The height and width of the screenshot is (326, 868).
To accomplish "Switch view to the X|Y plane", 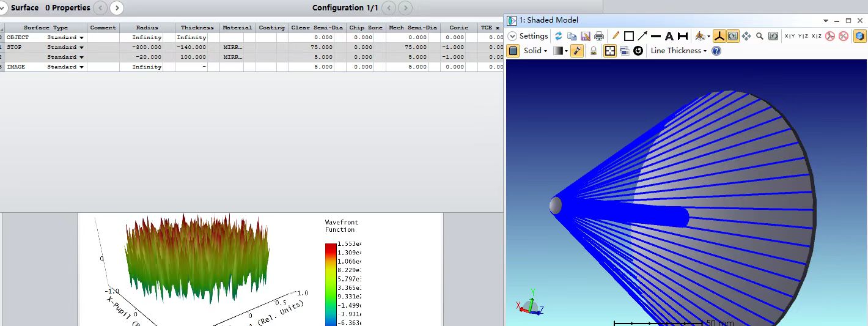I will click(x=790, y=36).
